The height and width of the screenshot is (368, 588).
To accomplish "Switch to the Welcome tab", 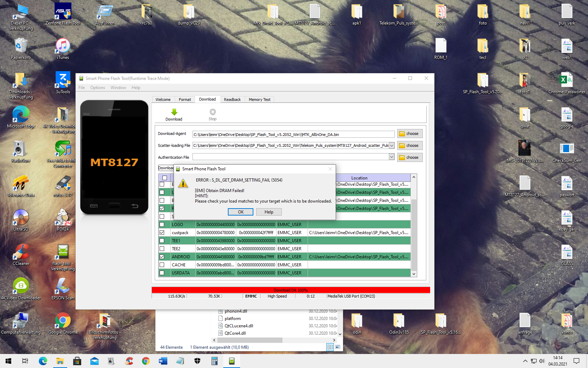I will point(163,100).
